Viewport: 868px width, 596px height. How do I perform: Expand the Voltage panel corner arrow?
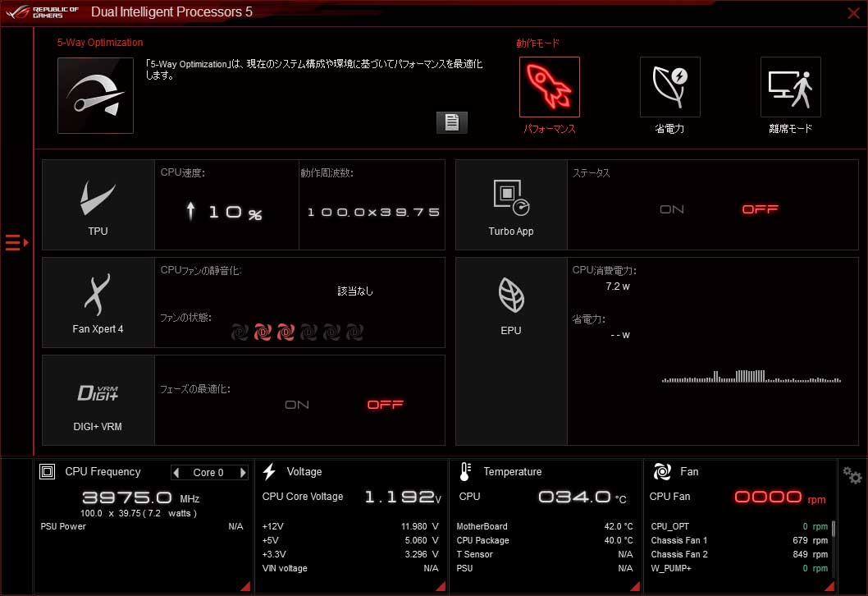pos(441,586)
